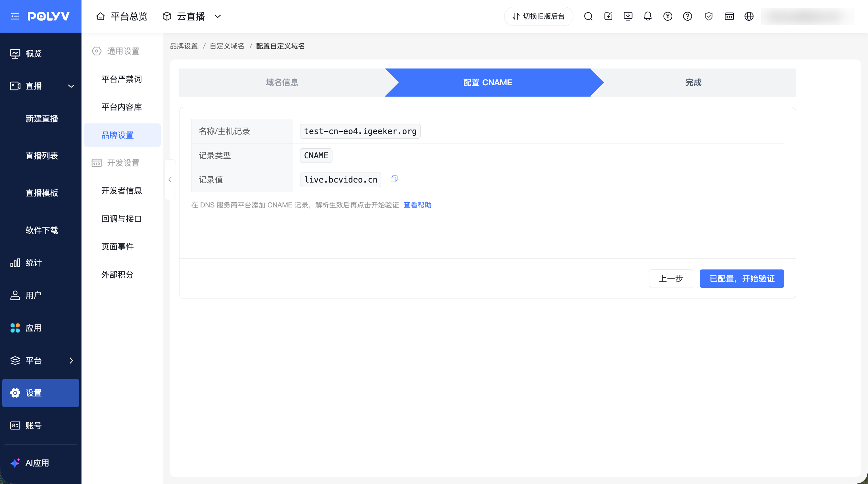Screen dimensions: 868x484
Task: Open the download center icon
Action: pyautogui.click(x=628, y=16)
